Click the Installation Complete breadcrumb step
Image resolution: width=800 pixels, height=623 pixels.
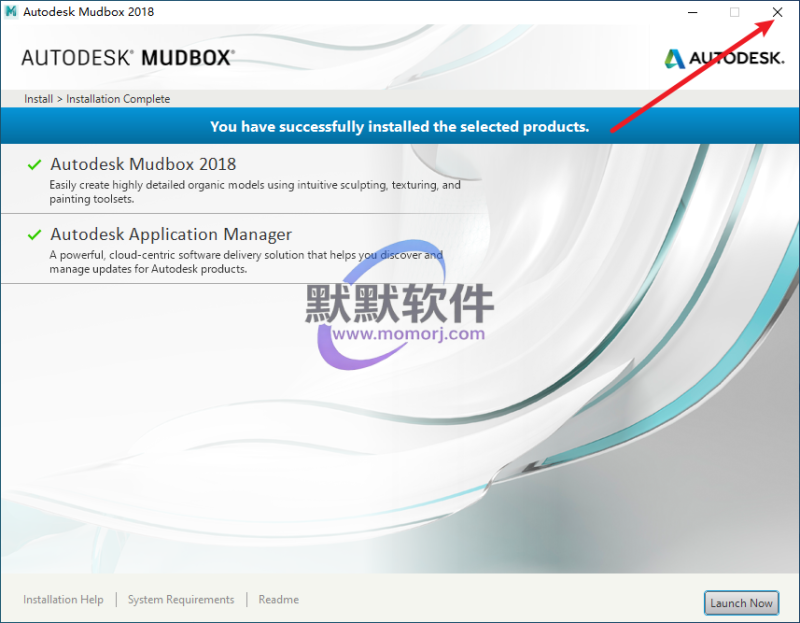(118, 99)
